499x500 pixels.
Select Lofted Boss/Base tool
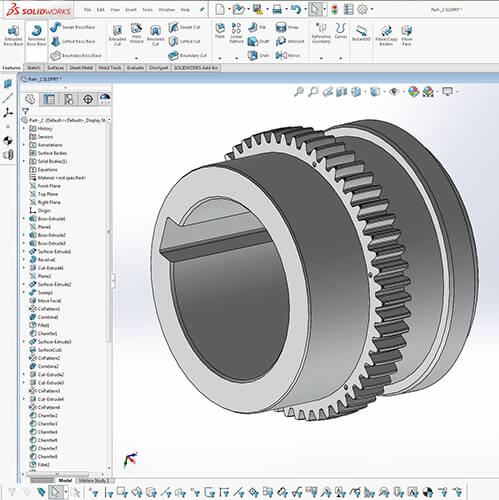73,41
